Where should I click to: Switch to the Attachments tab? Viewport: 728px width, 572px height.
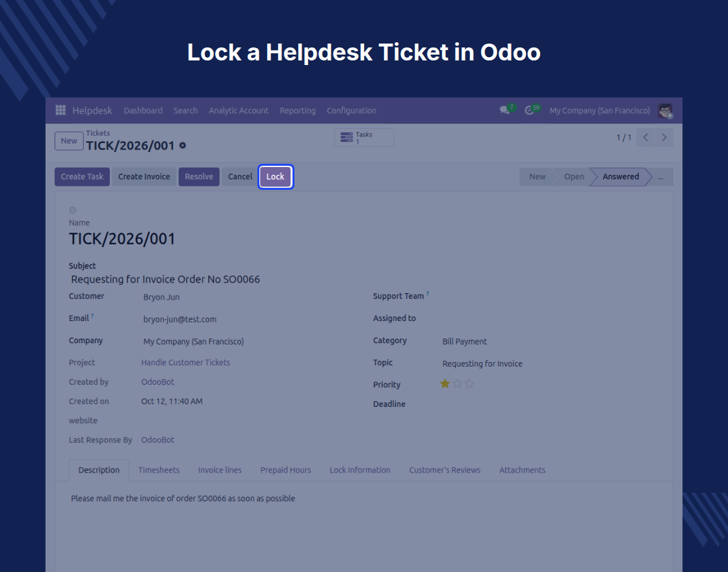[523, 470]
